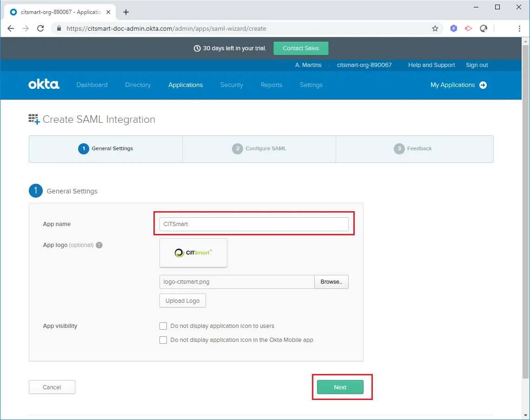Click the citsmart-org-890067 org link in the header

click(x=364, y=65)
